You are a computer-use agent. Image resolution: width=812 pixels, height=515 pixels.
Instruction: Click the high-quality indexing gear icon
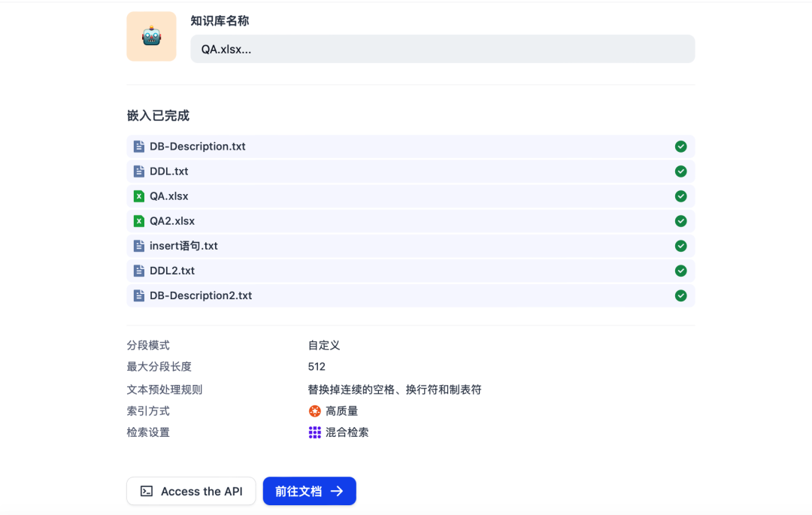[x=314, y=410]
